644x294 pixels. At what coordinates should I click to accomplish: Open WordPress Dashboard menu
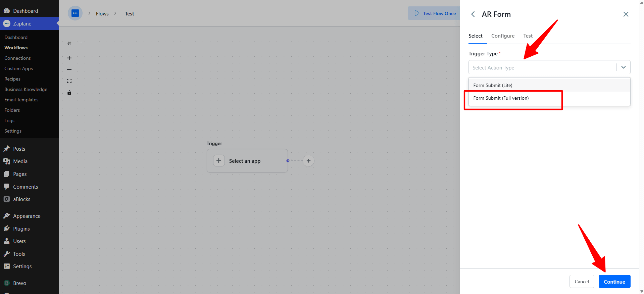[30, 11]
